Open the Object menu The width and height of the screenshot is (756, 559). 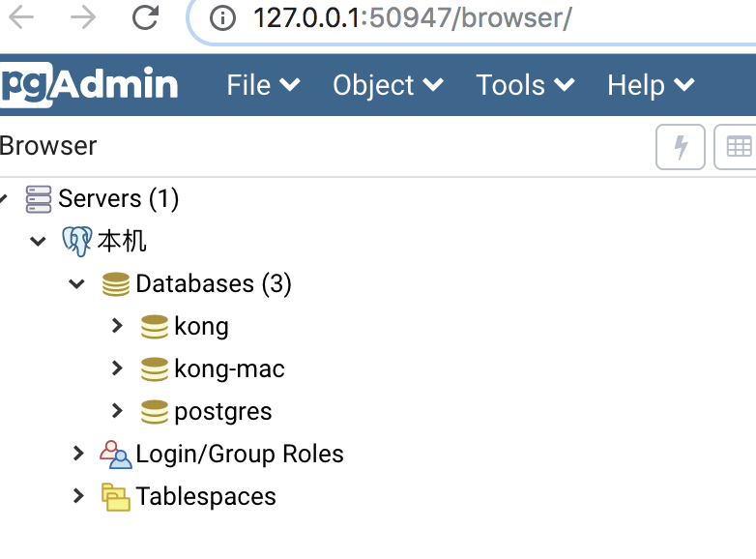point(388,85)
